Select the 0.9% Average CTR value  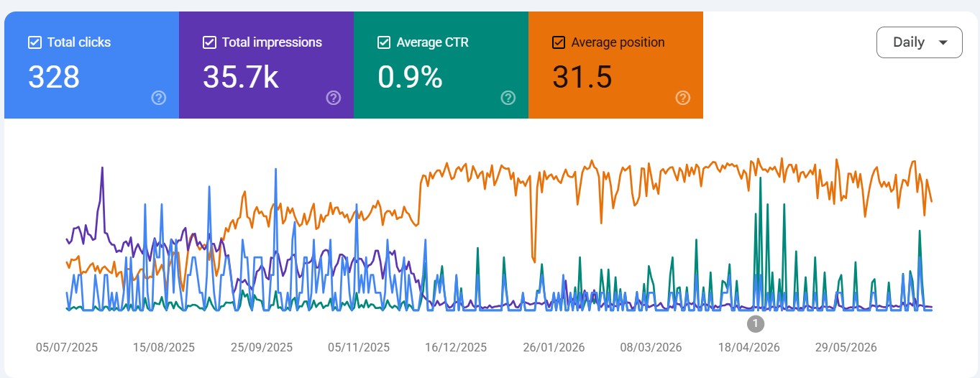point(410,76)
